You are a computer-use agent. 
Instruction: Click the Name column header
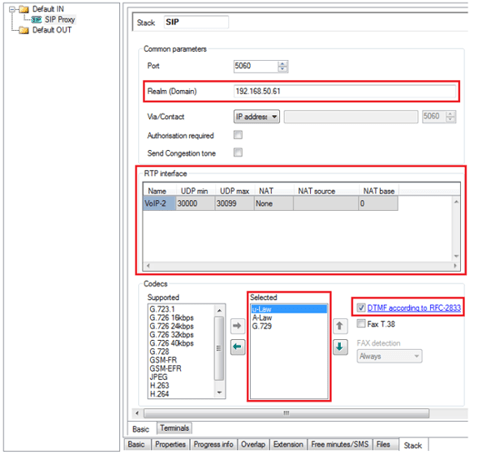(x=159, y=191)
